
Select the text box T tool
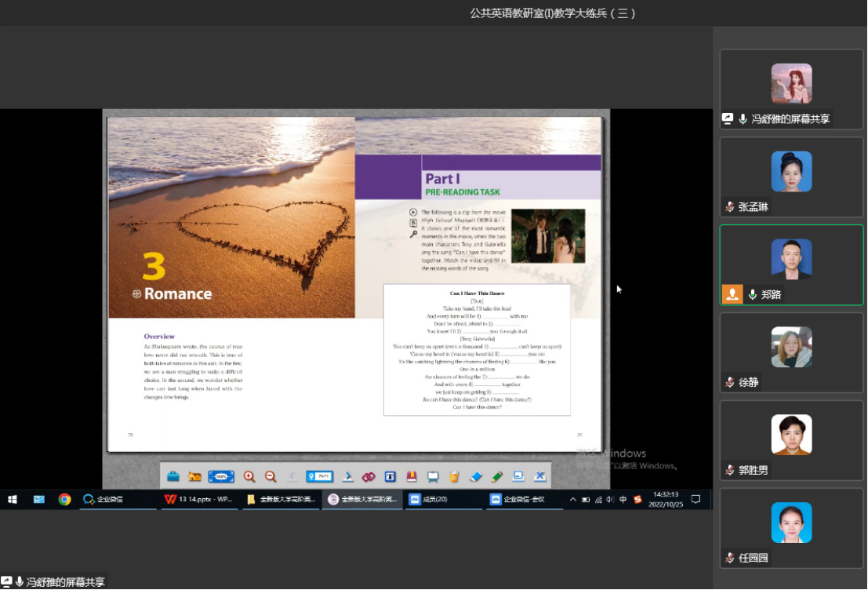click(x=390, y=476)
